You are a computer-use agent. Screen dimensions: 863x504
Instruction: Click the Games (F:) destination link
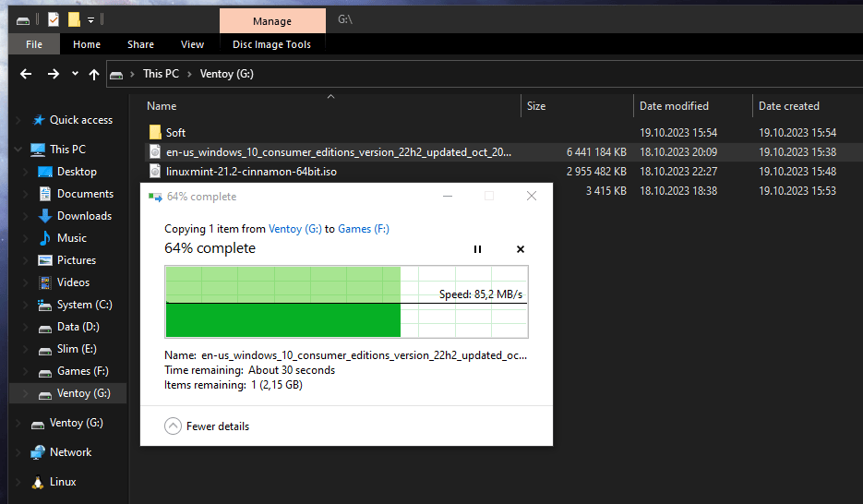click(x=363, y=229)
